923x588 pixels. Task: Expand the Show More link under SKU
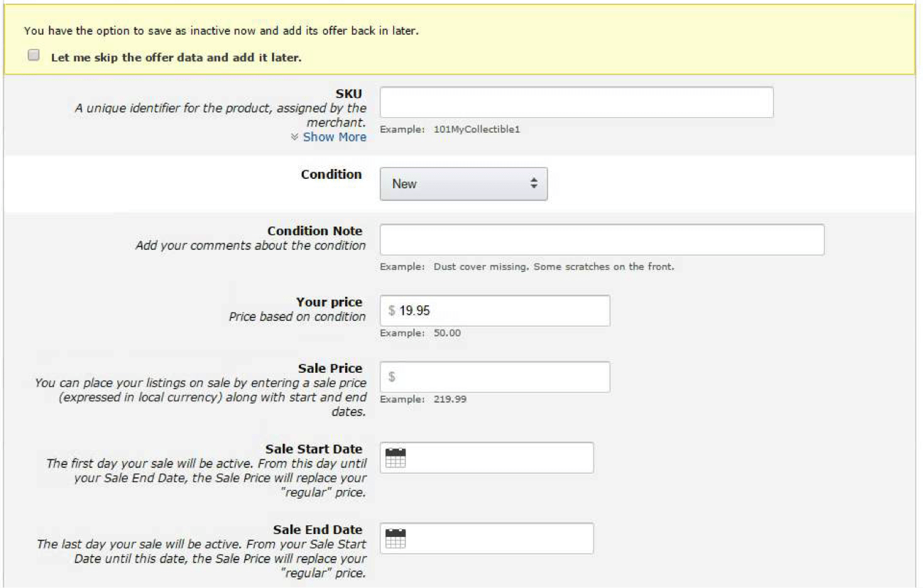click(334, 137)
